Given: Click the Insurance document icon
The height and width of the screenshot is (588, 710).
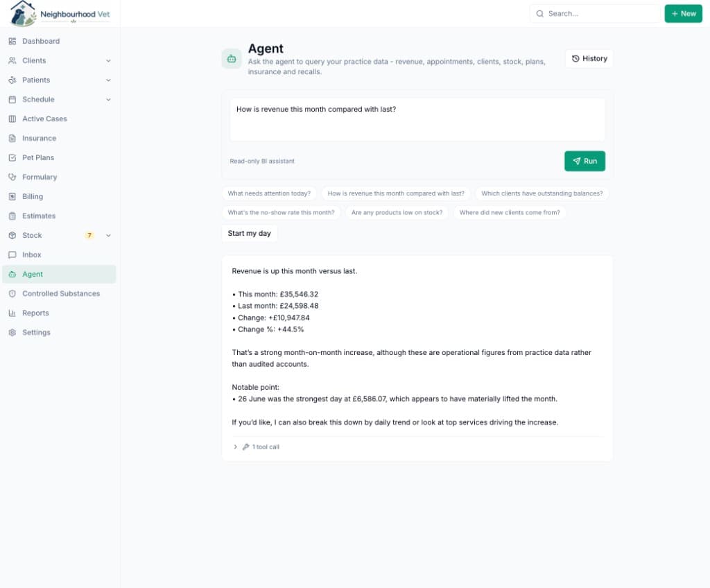Looking at the screenshot, I should [12, 138].
